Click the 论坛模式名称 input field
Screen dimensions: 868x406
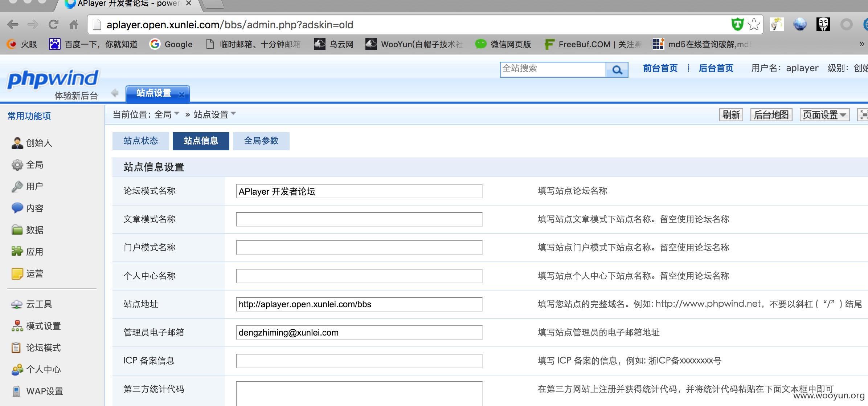pyautogui.click(x=359, y=191)
